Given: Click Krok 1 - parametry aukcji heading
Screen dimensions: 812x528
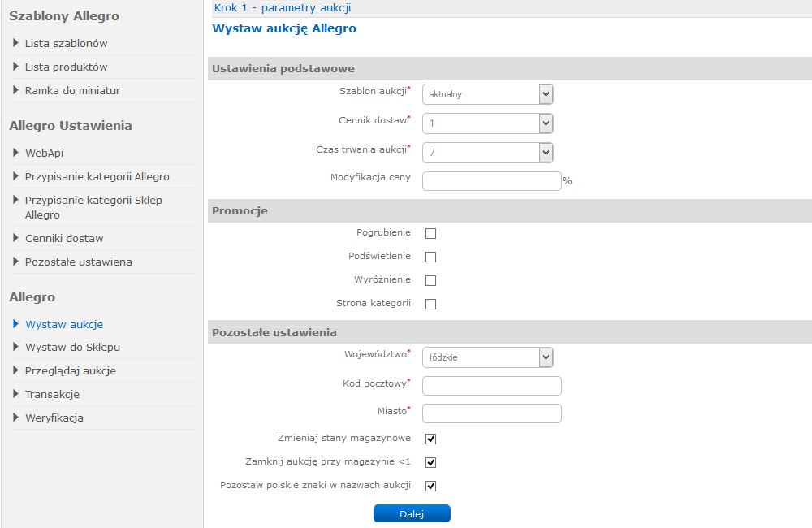Looking at the screenshot, I should pos(283,8).
